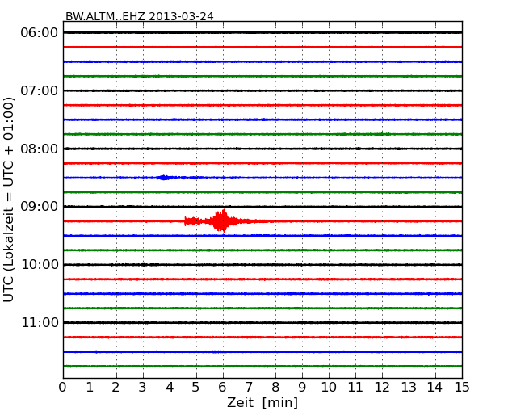Click x-axis tick label 6
This screenshot has height=420, width=525.
click(x=222, y=388)
